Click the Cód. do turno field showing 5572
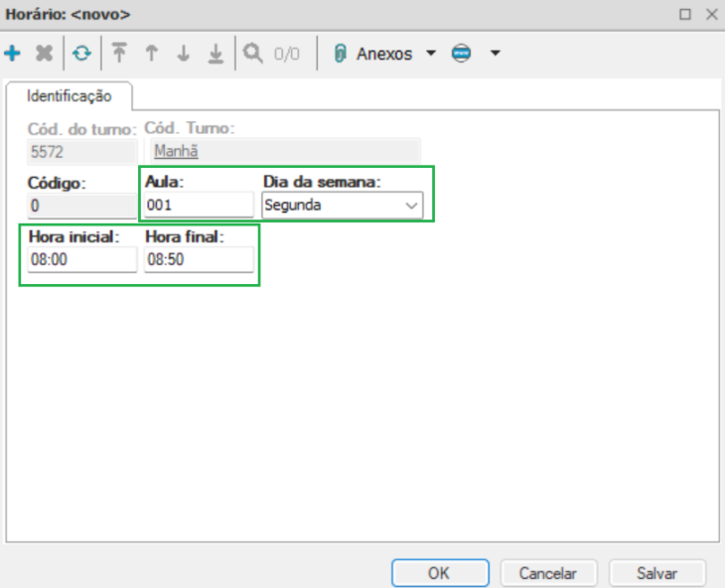The image size is (725, 588). pos(82,152)
